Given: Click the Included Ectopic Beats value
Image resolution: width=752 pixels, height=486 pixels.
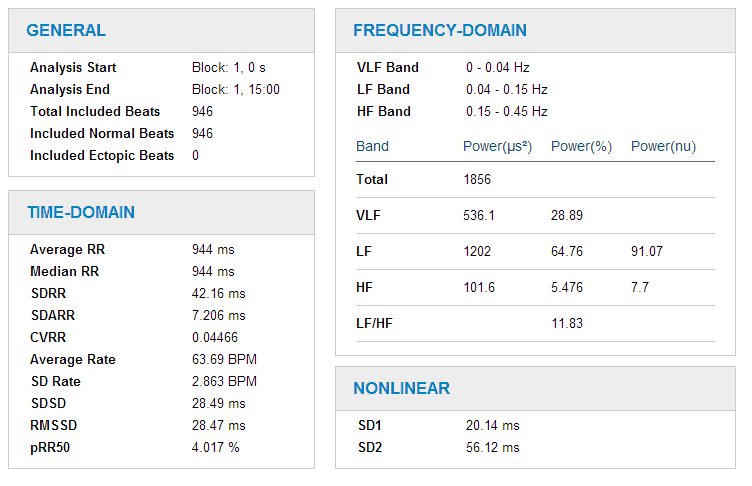Looking at the screenshot, I should pyautogui.click(x=195, y=156).
